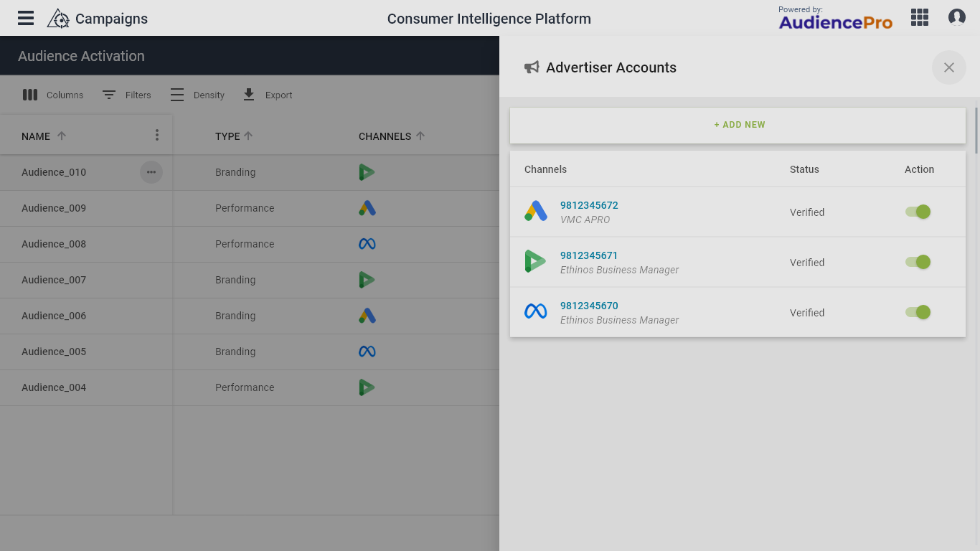Open the three-dot menu for Audience_010

coord(151,172)
